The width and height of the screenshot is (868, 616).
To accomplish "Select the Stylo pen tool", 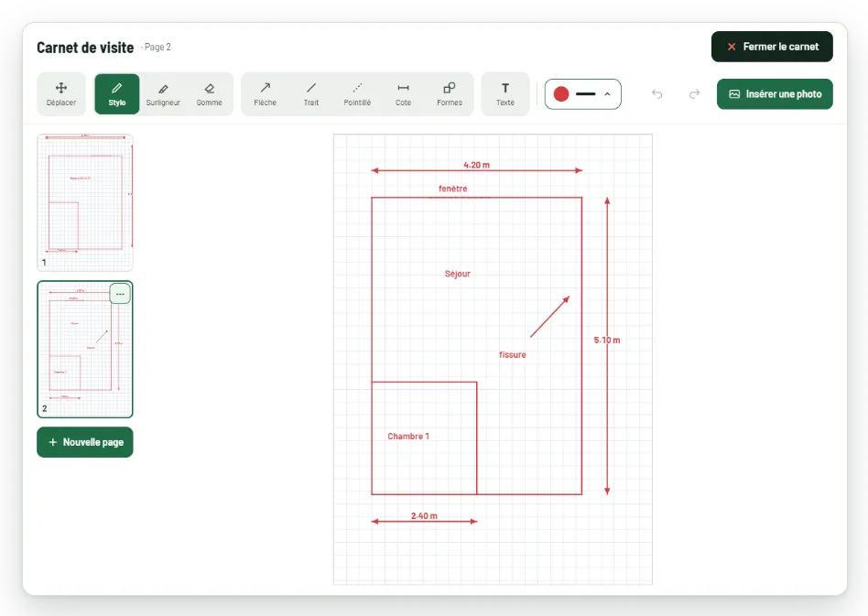I will [117, 94].
